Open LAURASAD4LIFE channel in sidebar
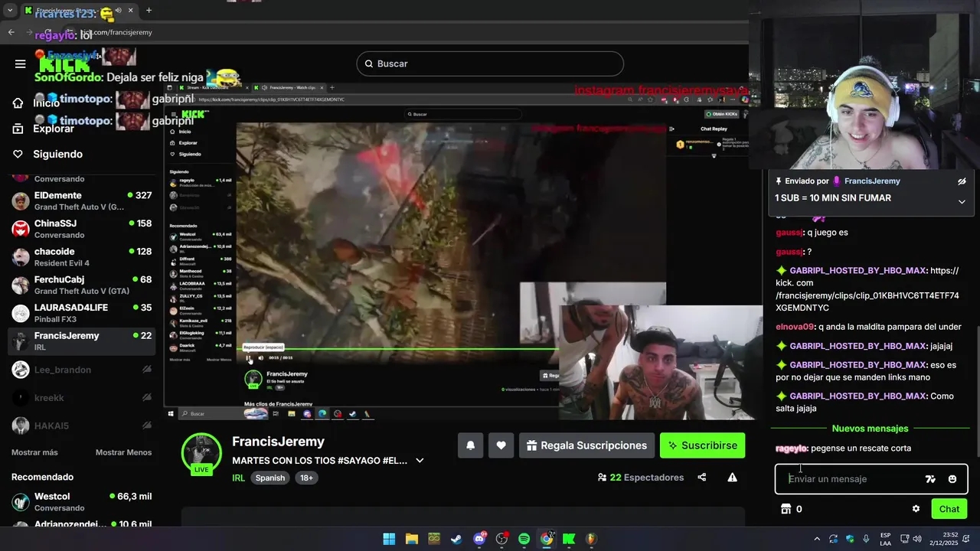This screenshot has height=551, width=980. pos(81,313)
